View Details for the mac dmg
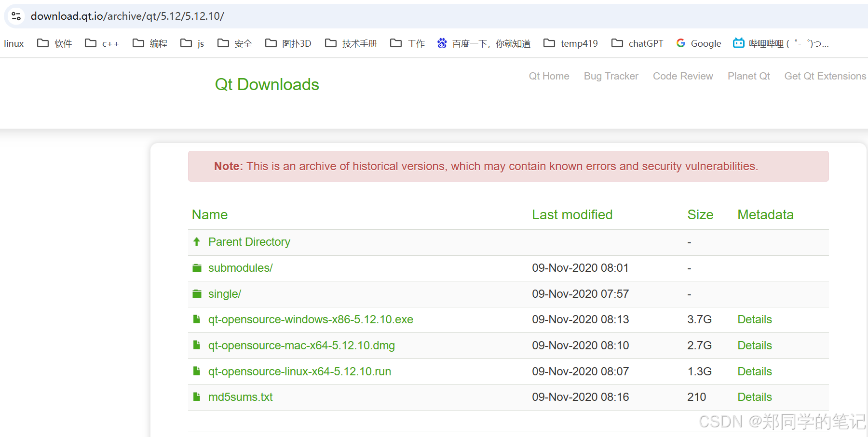 click(x=755, y=345)
